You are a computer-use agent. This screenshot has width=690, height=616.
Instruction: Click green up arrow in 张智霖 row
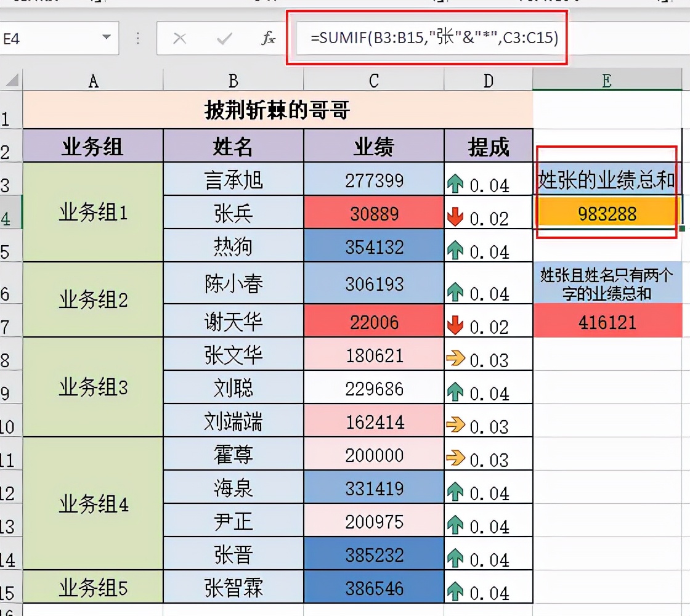(x=455, y=591)
